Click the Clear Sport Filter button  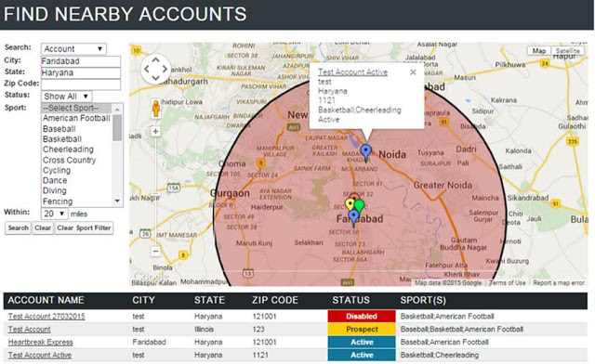[x=84, y=227]
